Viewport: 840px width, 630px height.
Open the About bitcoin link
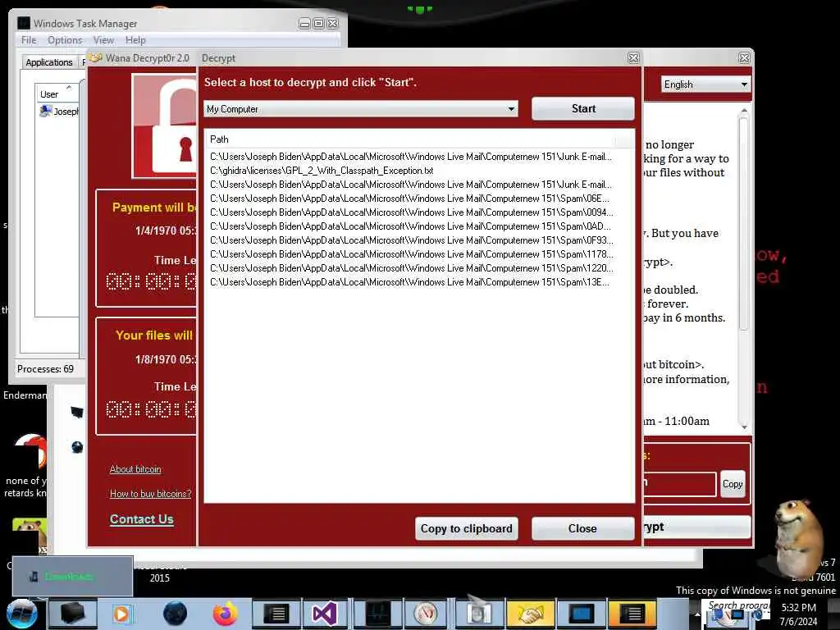pos(135,469)
